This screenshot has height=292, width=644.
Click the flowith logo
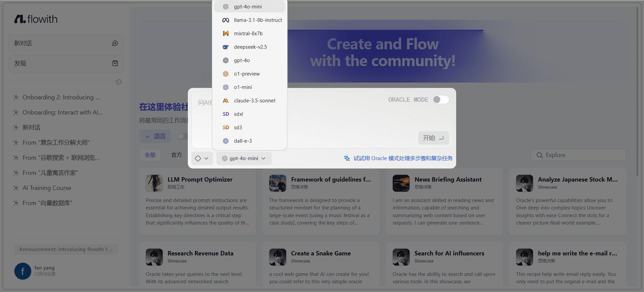pyautogui.click(x=36, y=19)
